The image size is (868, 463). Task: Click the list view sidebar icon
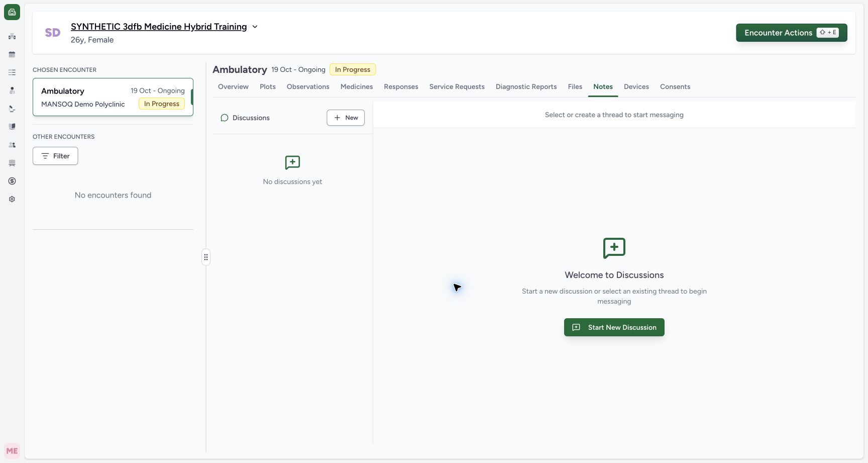12,72
